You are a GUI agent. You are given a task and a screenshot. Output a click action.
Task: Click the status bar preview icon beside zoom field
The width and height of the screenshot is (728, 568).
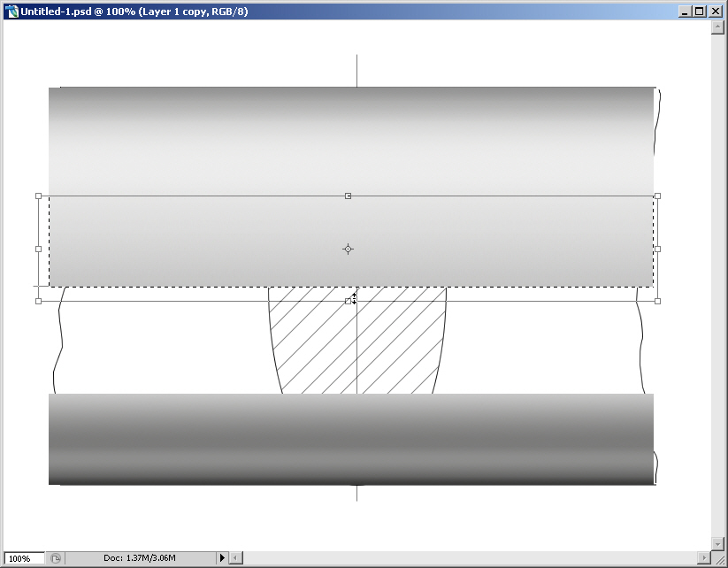point(55,558)
